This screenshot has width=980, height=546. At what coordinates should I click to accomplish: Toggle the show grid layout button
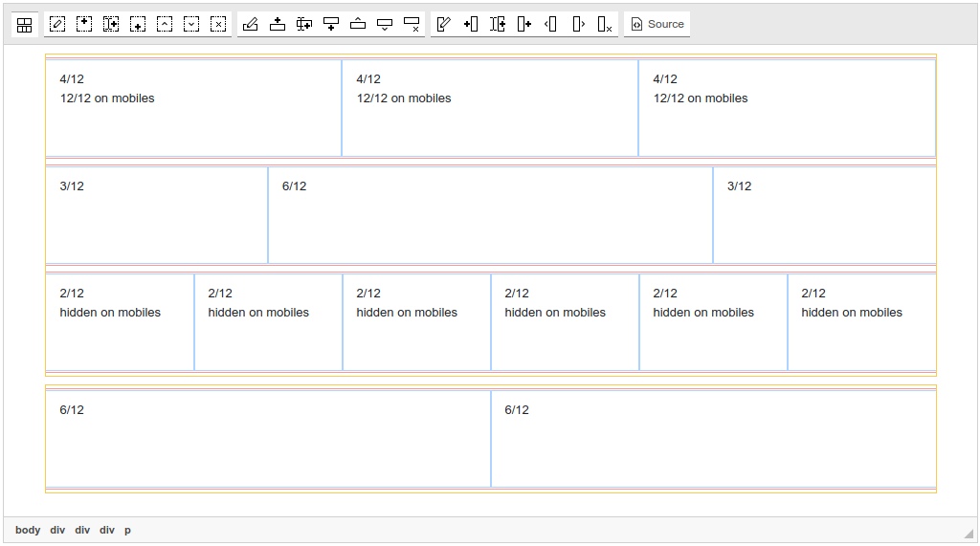(x=25, y=25)
